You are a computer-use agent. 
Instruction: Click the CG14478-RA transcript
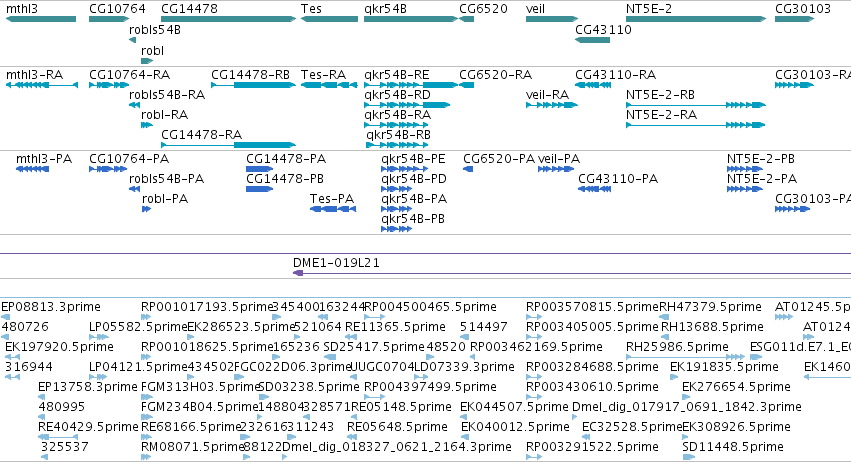[228, 145]
